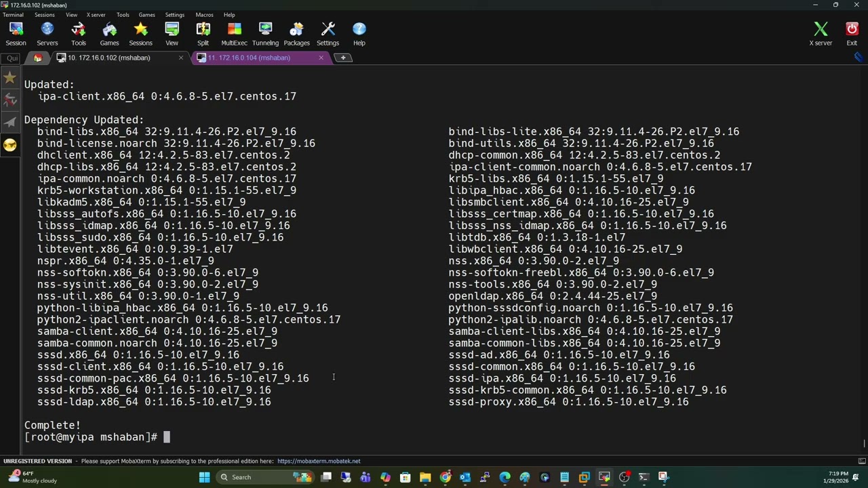The image size is (868, 488).
Task: Open the Sessions menu
Action: 44,15
